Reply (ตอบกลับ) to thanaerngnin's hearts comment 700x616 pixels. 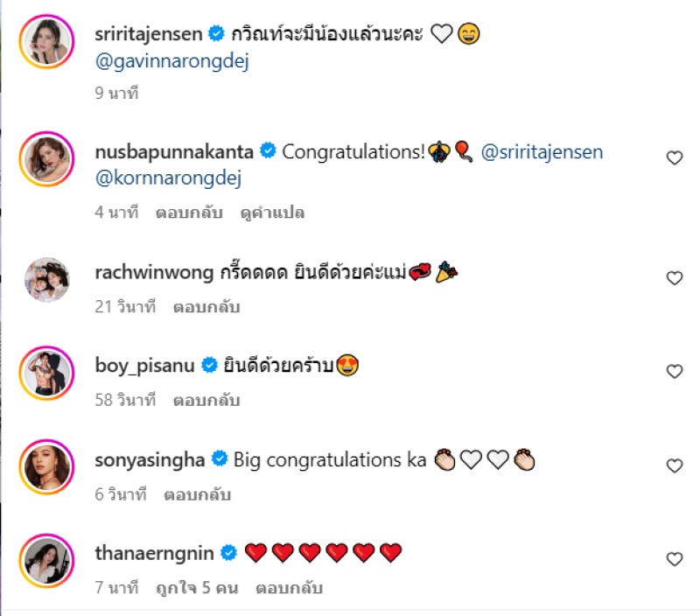tap(289, 588)
